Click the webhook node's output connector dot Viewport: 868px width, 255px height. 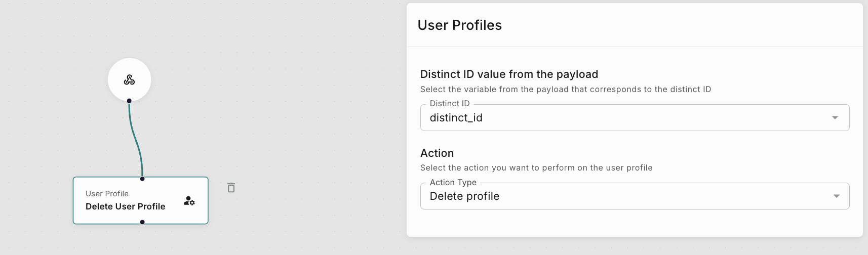pyautogui.click(x=129, y=101)
